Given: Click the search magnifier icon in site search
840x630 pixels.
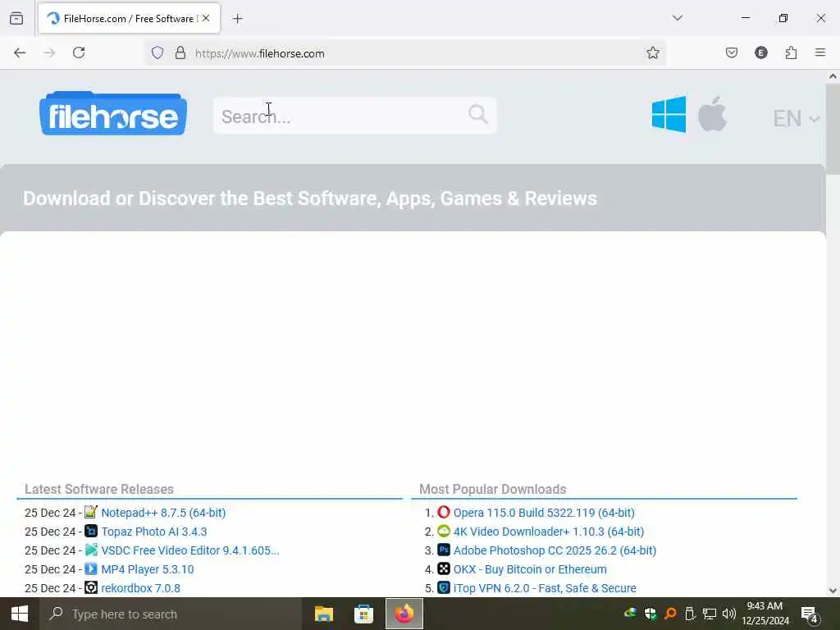Looking at the screenshot, I should click(478, 114).
